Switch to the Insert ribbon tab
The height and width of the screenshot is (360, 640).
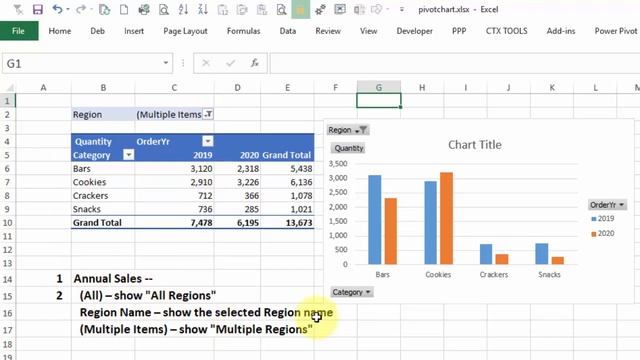pos(134,31)
